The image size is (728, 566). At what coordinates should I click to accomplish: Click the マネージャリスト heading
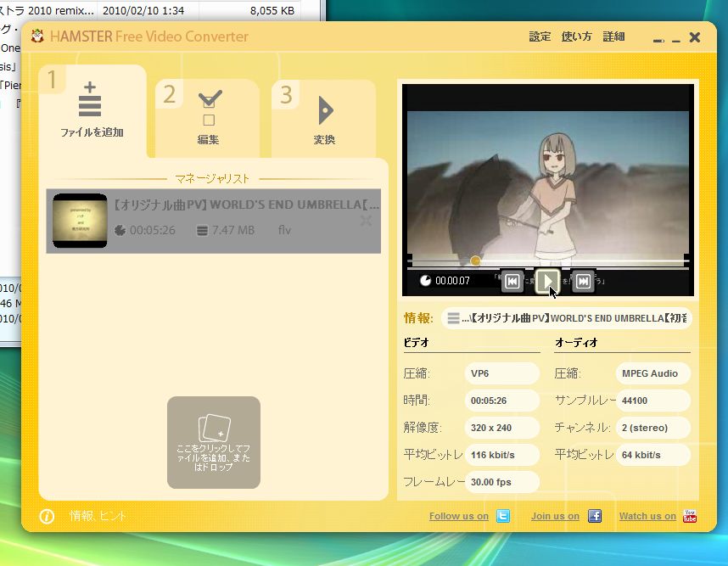coord(212,179)
